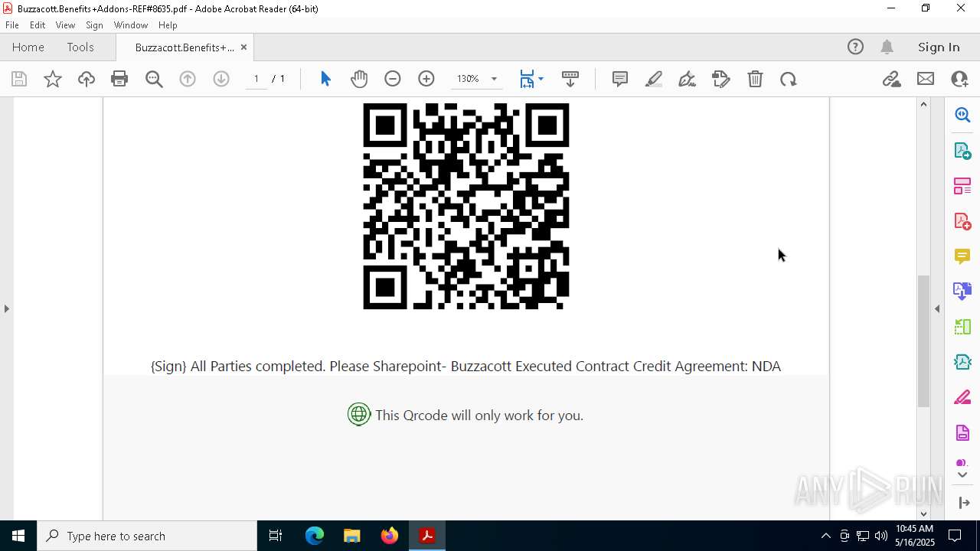Click the QR code image in the document
The width and height of the screenshot is (980, 551).
tap(466, 207)
